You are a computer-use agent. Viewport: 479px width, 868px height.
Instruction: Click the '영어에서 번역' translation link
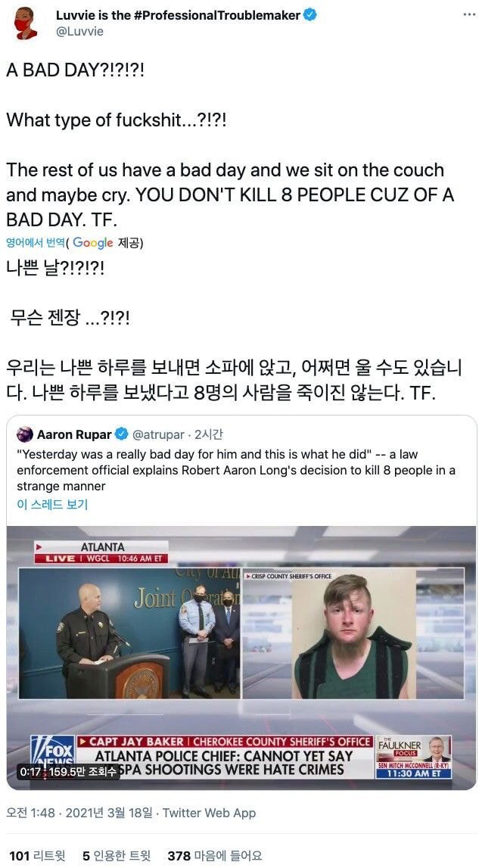coord(36,242)
